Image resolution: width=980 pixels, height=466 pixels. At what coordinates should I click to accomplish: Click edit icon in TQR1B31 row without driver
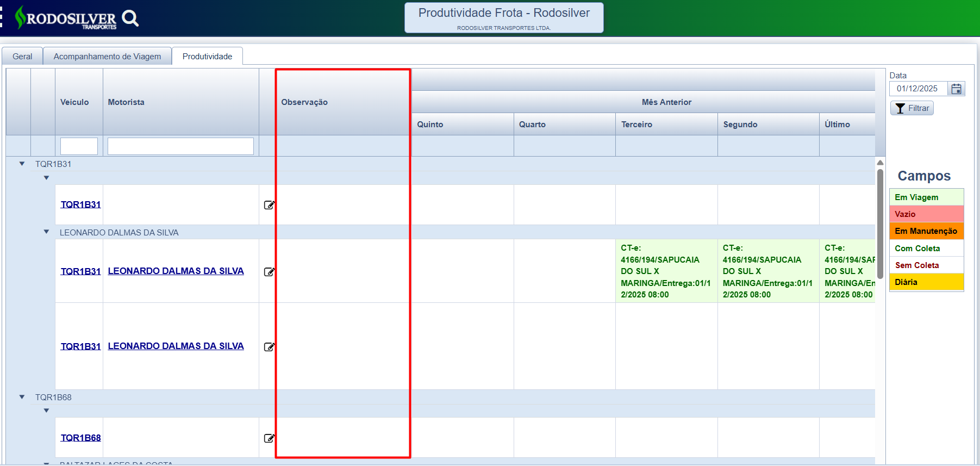click(269, 205)
